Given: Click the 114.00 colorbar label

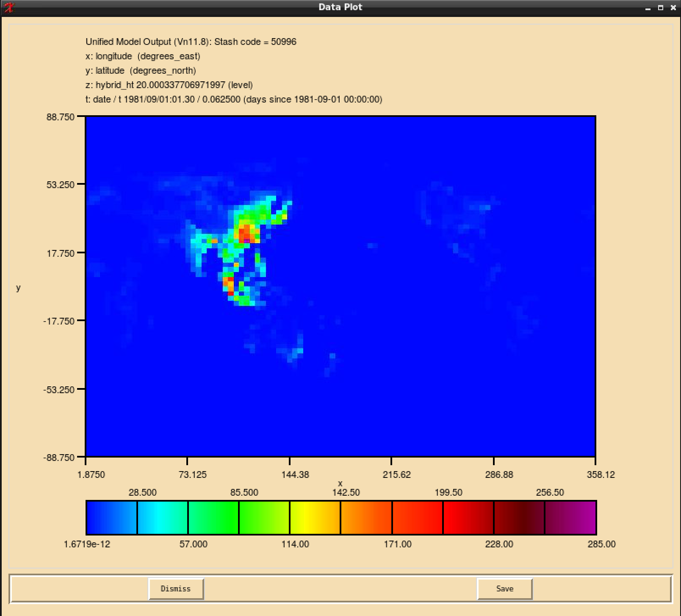Looking at the screenshot, I should [295, 544].
